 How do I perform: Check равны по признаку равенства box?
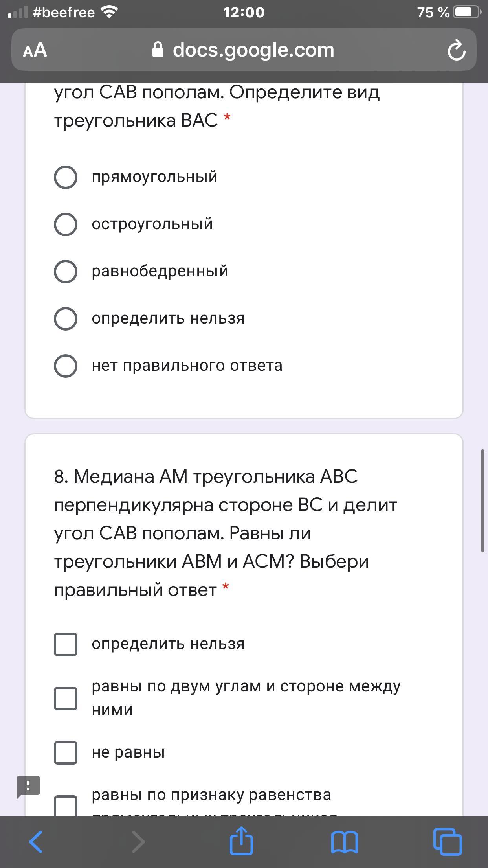coord(66,805)
